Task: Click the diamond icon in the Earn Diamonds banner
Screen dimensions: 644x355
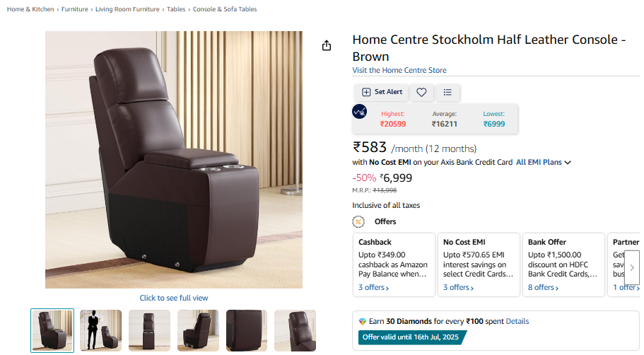Action: click(x=363, y=321)
